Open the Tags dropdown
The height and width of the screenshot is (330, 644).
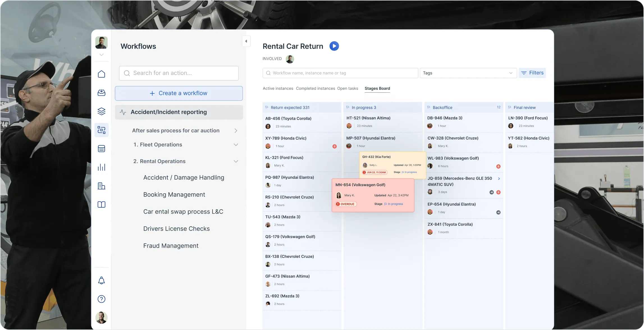point(468,73)
